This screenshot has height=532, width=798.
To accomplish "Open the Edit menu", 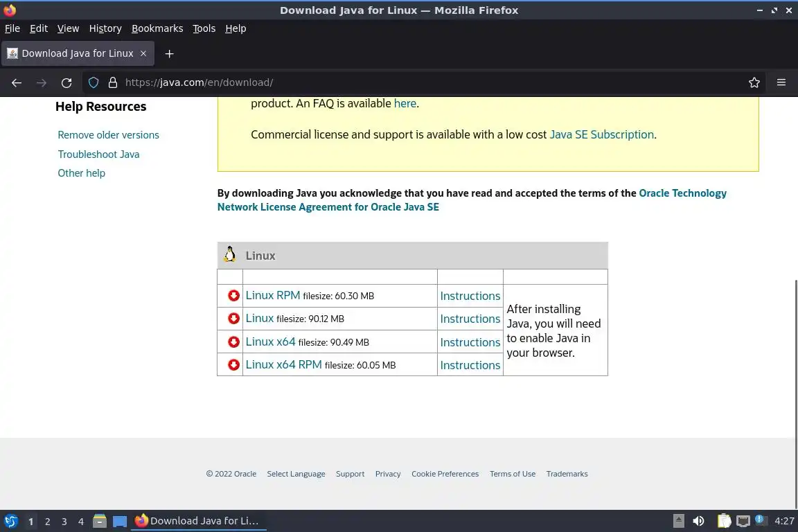I will (x=39, y=28).
